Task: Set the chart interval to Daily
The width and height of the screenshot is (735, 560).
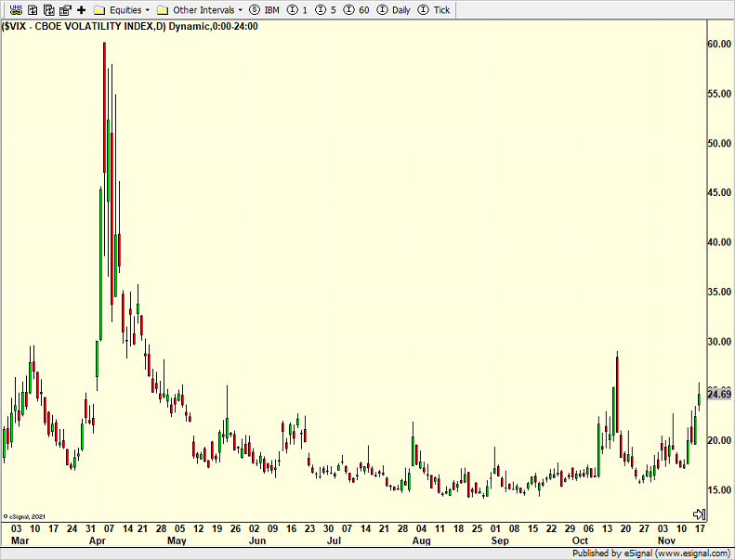Action: [393, 9]
